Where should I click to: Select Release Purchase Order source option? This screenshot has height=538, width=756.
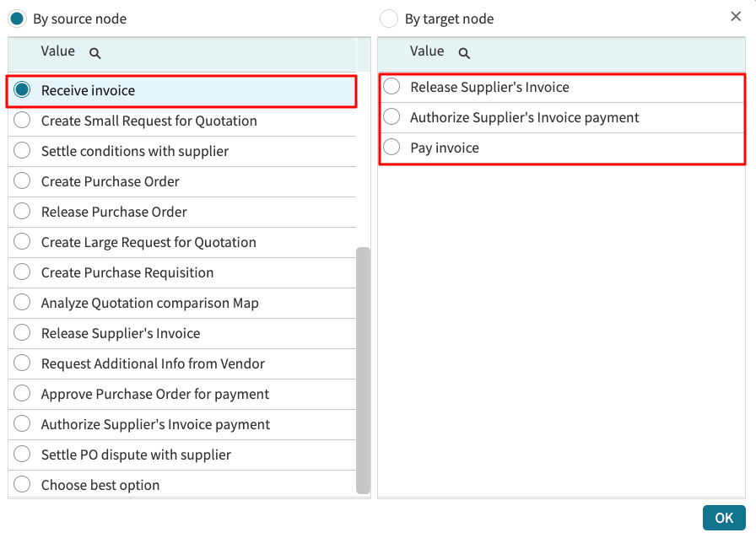point(23,212)
